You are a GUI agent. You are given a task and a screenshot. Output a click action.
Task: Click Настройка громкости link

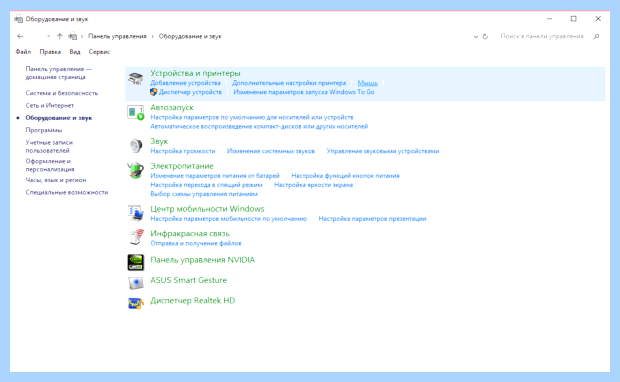coord(183,151)
